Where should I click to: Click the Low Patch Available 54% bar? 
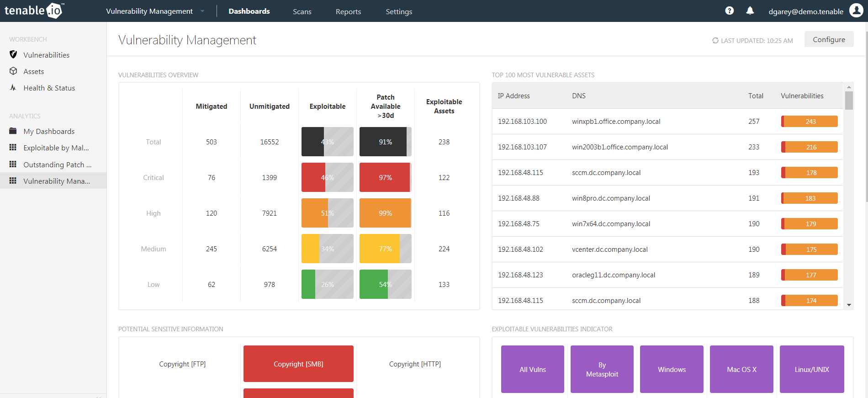tap(386, 284)
